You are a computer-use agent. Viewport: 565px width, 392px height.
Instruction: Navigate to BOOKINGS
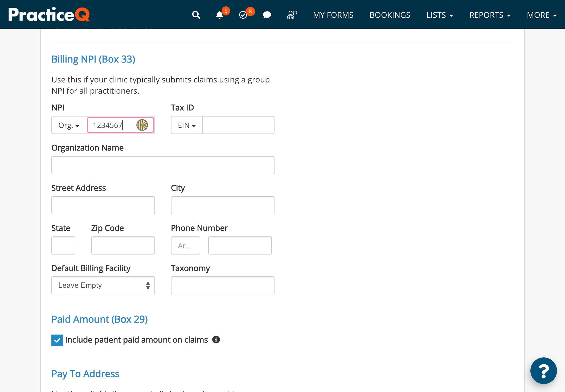390,15
